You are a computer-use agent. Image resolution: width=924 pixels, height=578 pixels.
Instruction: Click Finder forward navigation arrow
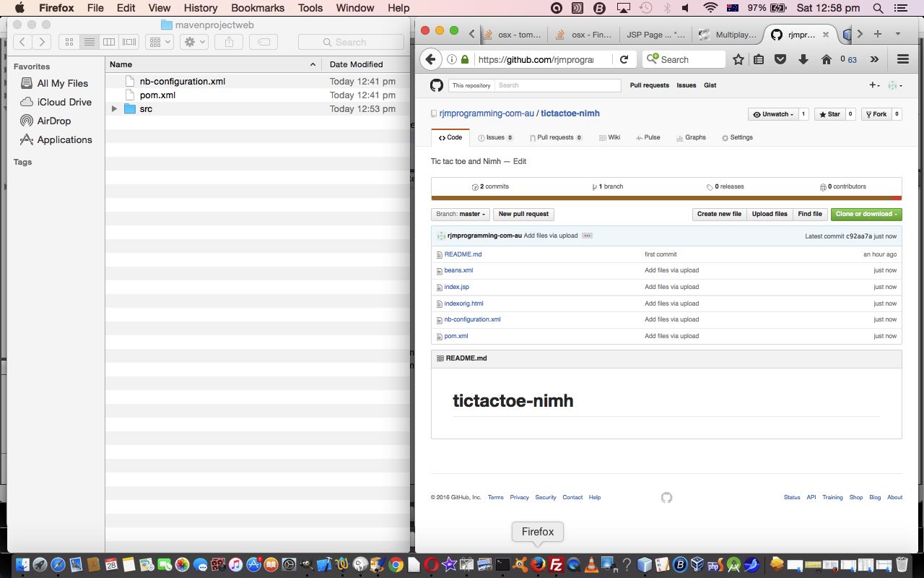pos(42,42)
